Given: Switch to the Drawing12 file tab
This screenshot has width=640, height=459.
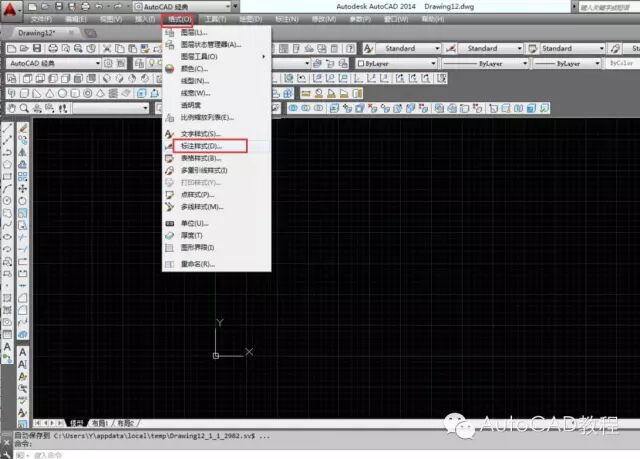Looking at the screenshot, I should pyautogui.click(x=37, y=33).
